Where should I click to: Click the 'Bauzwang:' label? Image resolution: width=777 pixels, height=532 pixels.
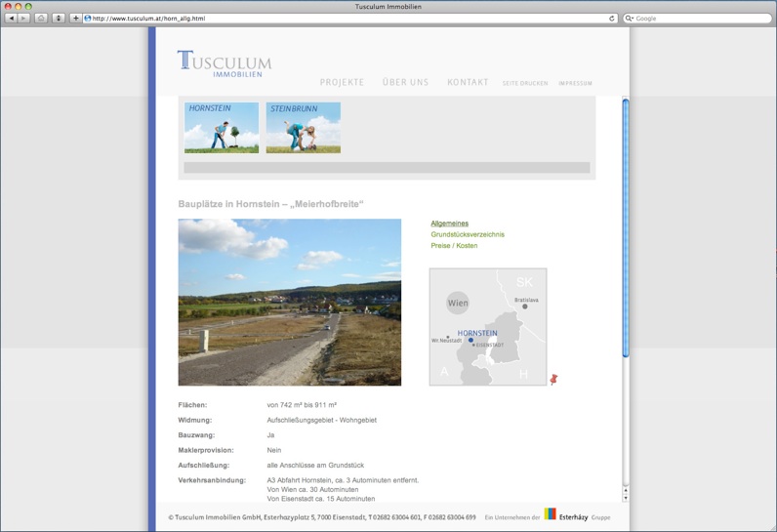[x=197, y=435]
